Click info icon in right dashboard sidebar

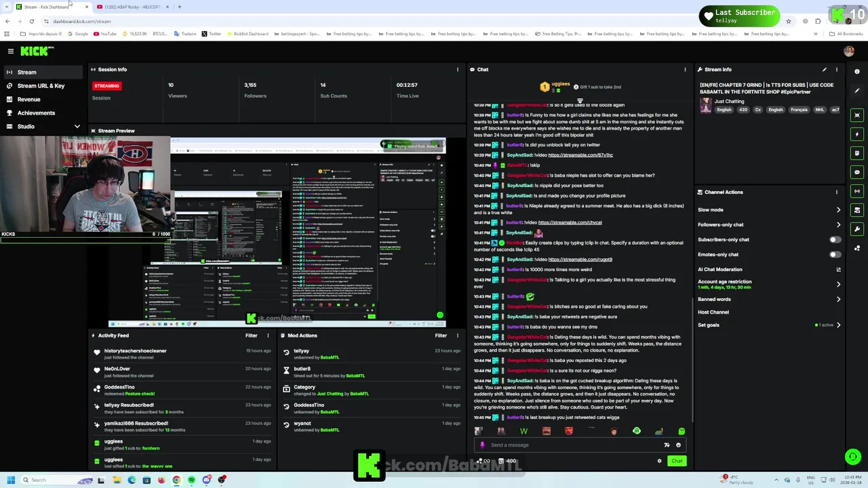(857, 72)
